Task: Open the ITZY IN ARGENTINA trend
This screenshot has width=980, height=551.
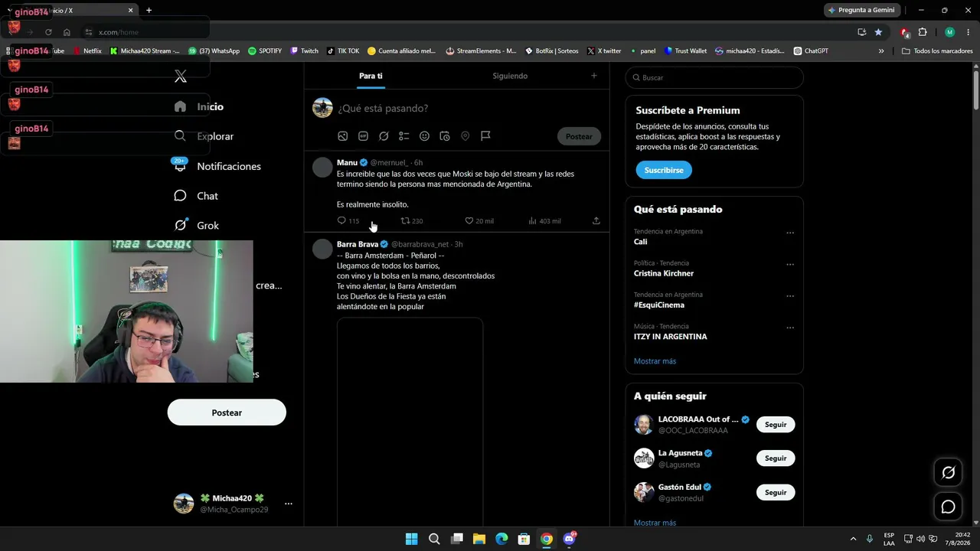Action: coord(671,337)
